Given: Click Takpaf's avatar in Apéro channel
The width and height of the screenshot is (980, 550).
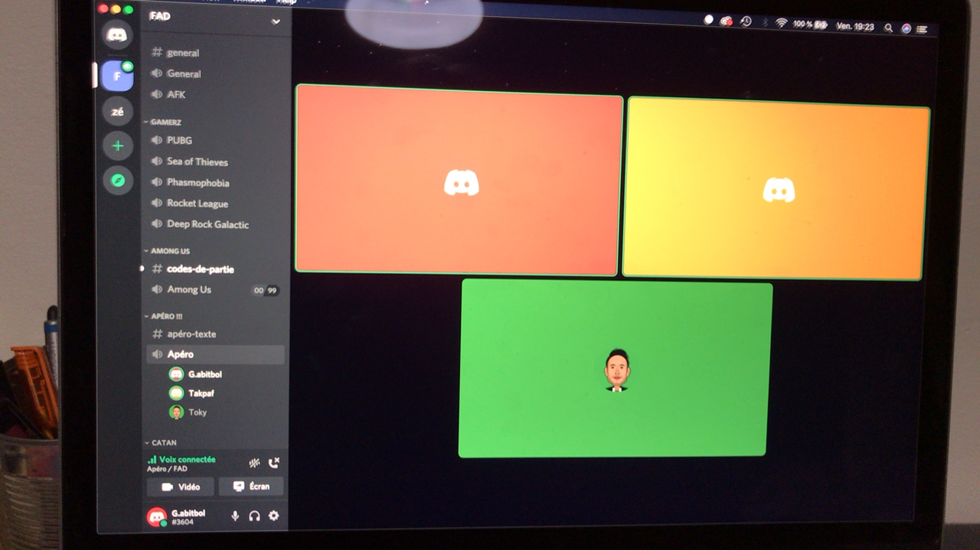Looking at the screenshot, I should [x=176, y=393].
